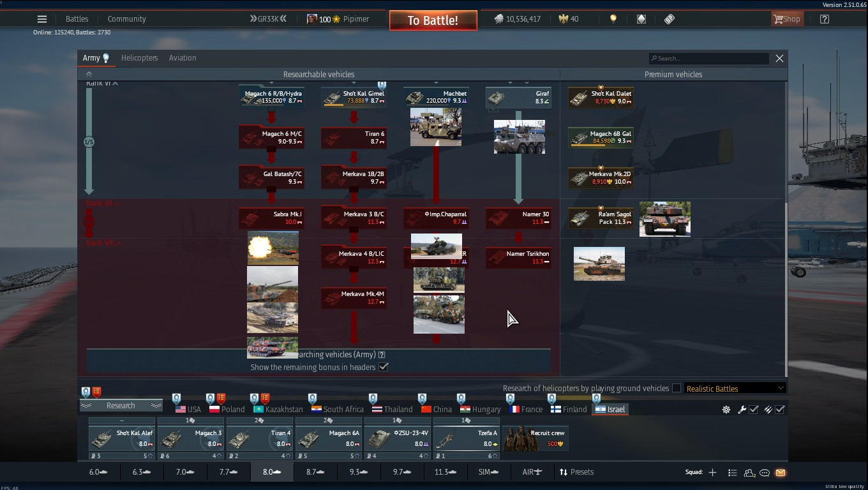Switch to the Helicopters tab

coord(139,58)
